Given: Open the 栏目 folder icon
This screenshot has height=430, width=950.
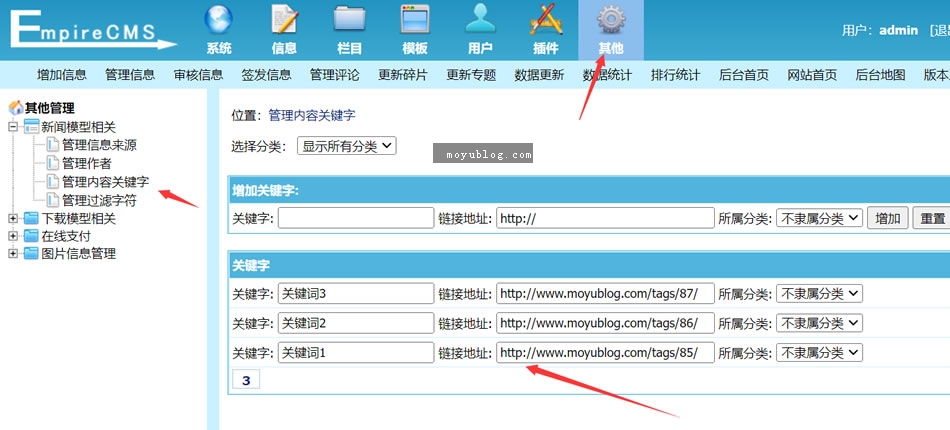Looking at the screenshot, I should click(349, 21).
